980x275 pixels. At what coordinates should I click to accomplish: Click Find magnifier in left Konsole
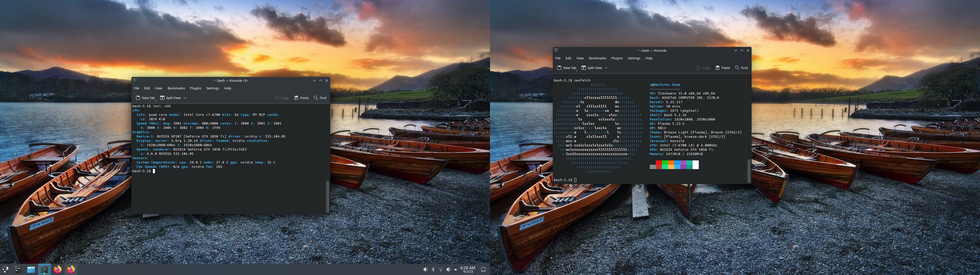(x=316, y=98)
